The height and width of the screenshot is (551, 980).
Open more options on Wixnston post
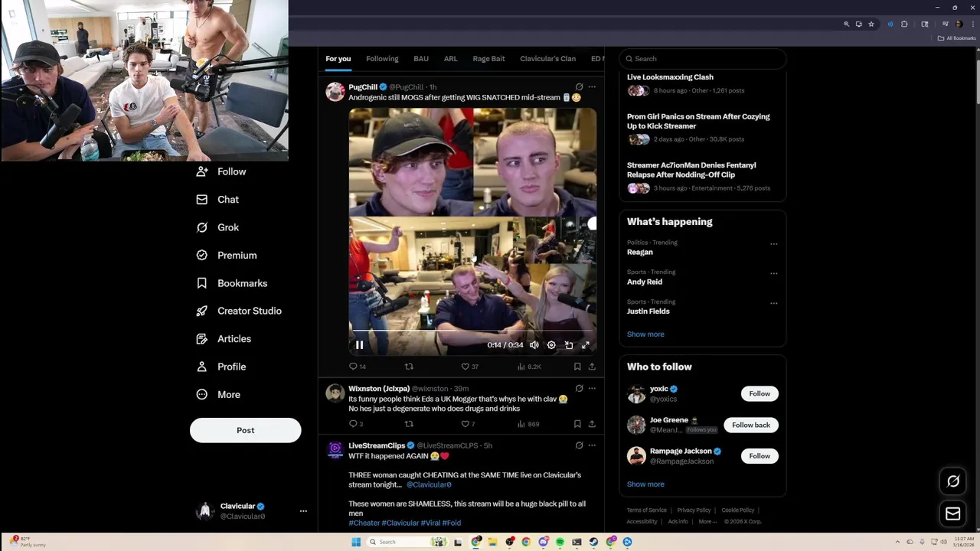pyautogui.click(x=592, y=388)
